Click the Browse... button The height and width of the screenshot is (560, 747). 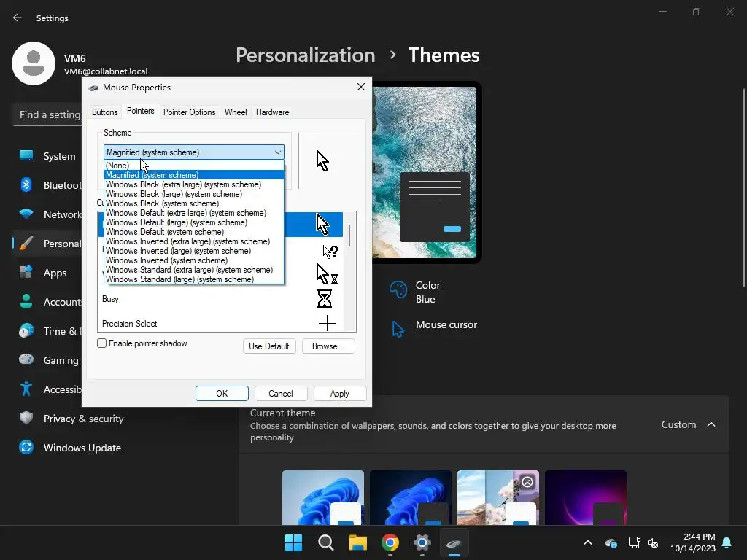[x=328, y=346]
